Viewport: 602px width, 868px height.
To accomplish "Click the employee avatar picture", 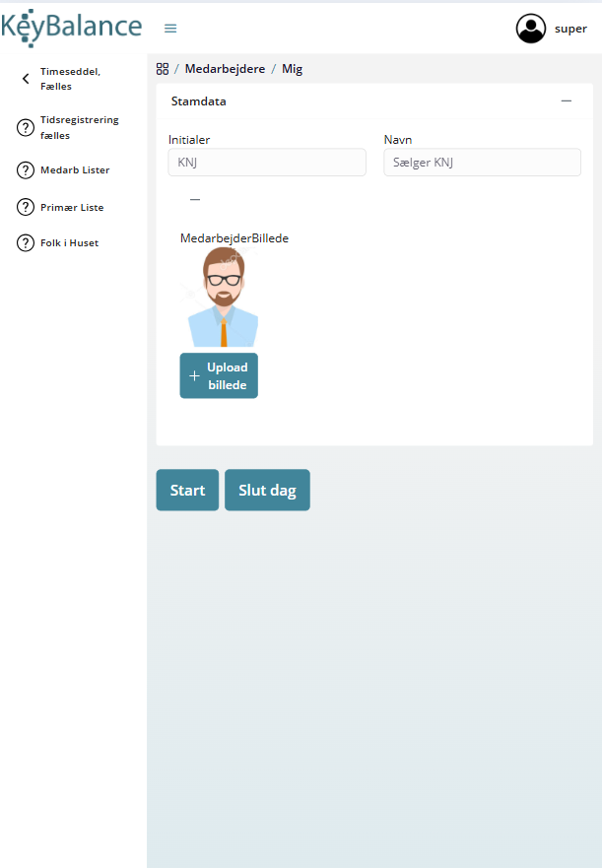I will (224, 298).
